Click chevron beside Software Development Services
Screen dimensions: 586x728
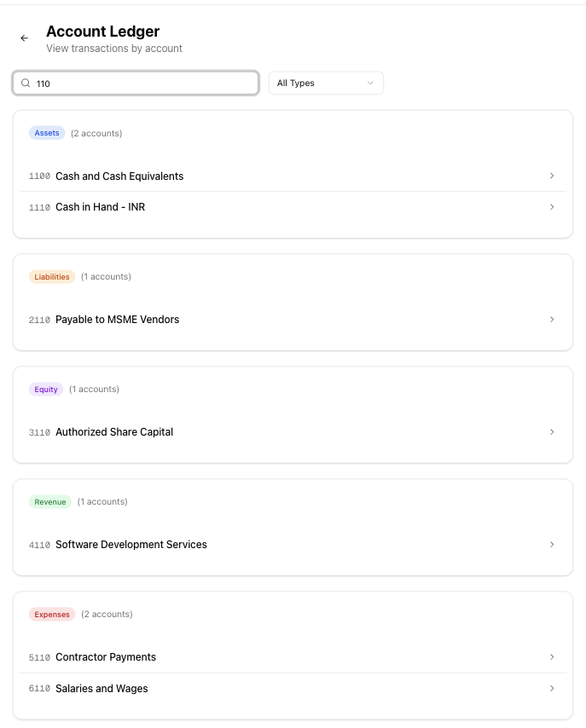pyautogui.click(x=552, y=545)
